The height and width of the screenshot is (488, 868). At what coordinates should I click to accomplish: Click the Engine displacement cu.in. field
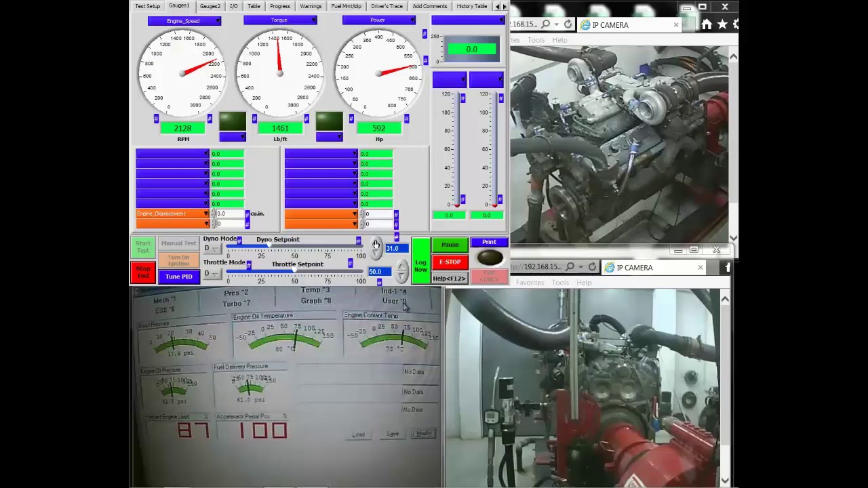click(x=229, y=214)
